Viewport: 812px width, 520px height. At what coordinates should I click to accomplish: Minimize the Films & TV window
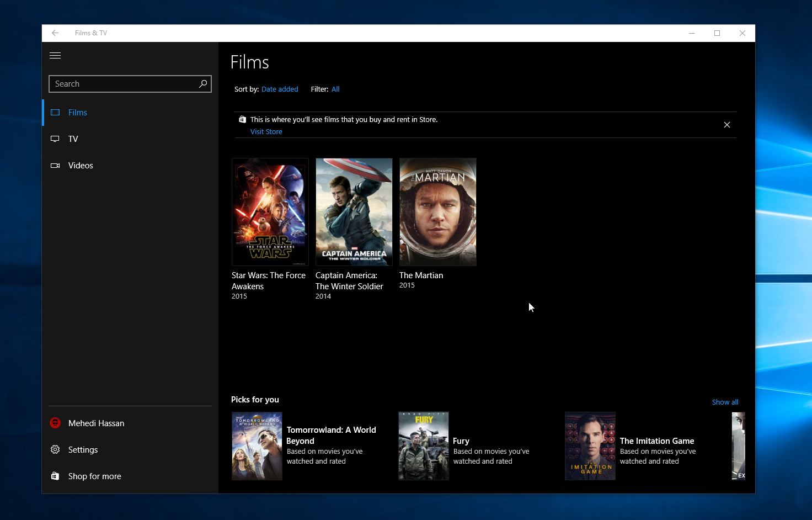coord(692,33)
